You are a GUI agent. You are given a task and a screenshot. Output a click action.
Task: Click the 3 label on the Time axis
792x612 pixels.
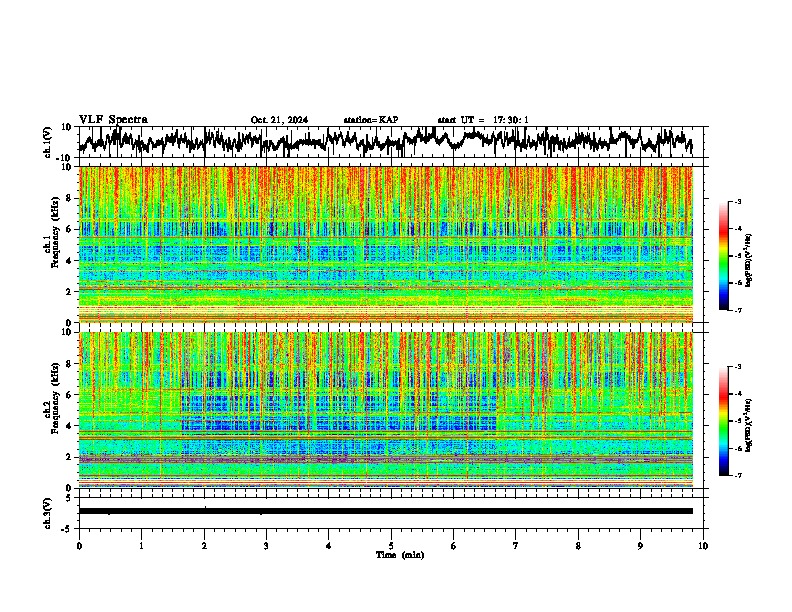[266, 546]
